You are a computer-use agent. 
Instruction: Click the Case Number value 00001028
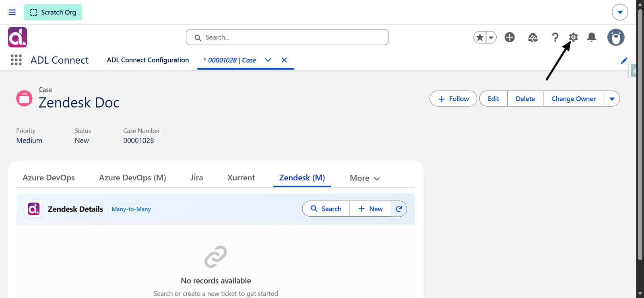pos(138,141)
